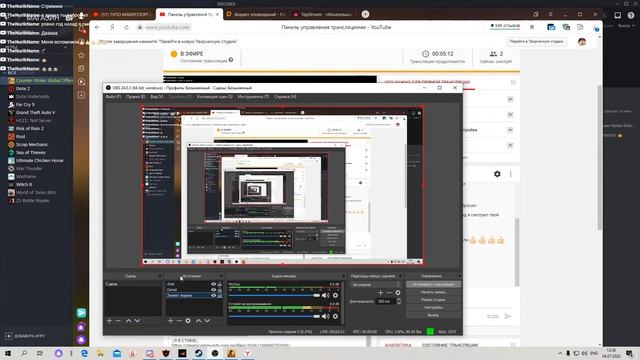Move selected source down in Sources panel
Image resolution: width=640 pixels, height=360 pixels.
[x=207, y=321]
